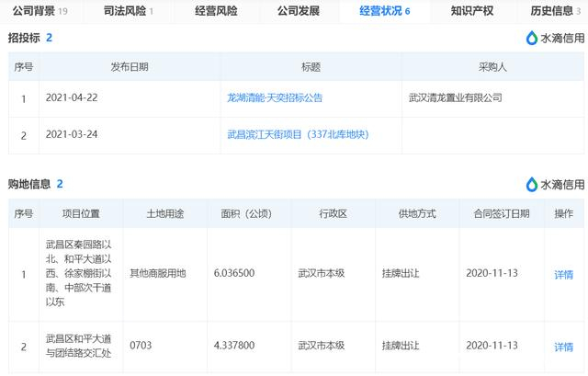Viewport: 588px width, 376px height.
Task: Click the 行政区 column header
Action: click(333, 213)
